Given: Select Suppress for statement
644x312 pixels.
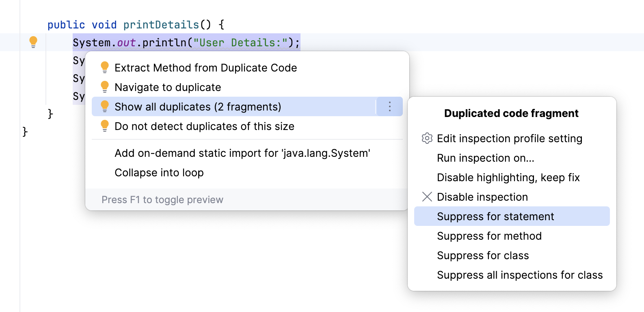Looking at the screenshot, I should 495,217.
